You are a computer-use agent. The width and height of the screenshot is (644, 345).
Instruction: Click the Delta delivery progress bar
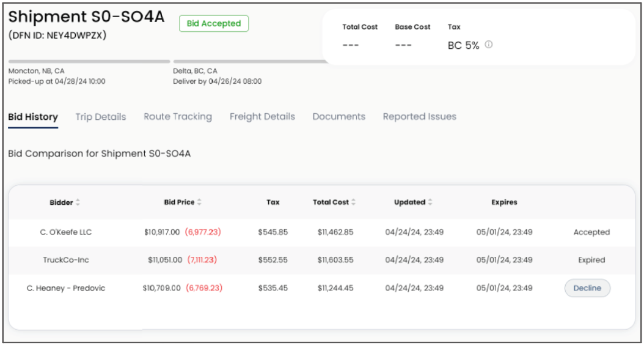pos(251,61)
